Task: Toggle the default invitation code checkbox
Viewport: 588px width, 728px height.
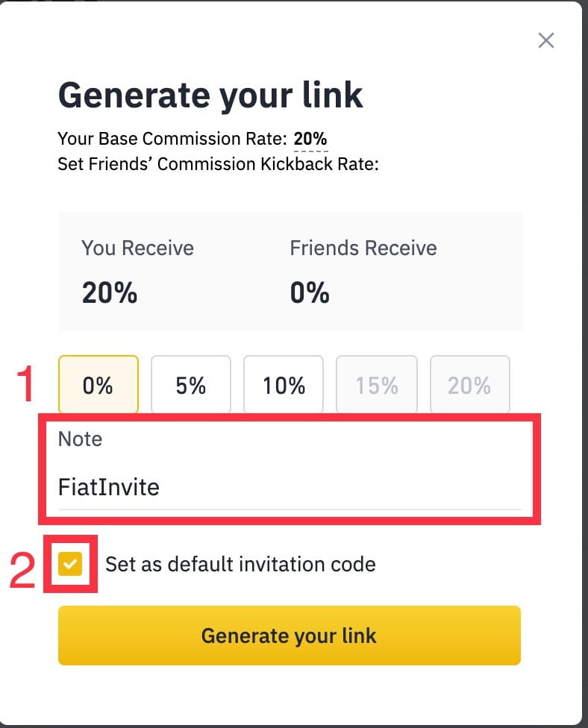Action: 70,564
